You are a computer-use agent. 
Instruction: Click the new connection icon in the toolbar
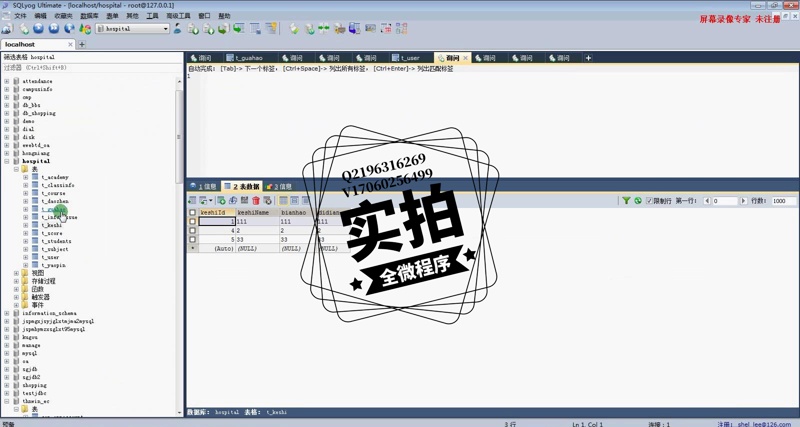point(8,29)
